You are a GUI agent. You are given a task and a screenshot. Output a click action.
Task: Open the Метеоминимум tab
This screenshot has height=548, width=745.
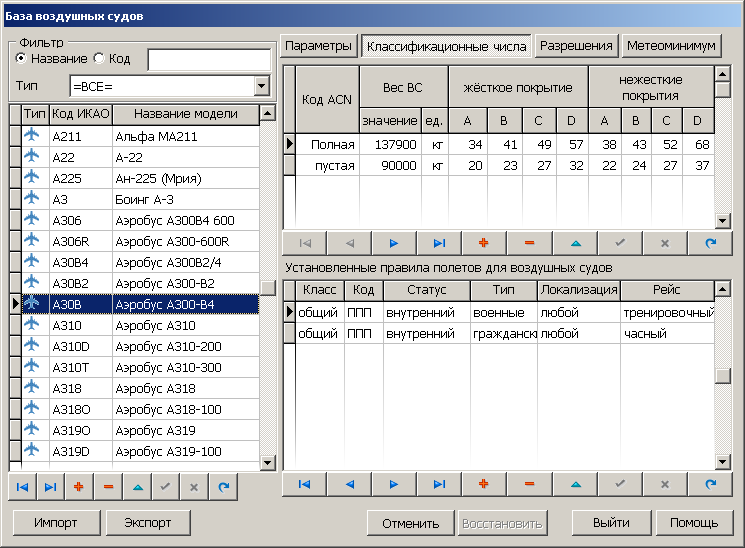(671, 46)
